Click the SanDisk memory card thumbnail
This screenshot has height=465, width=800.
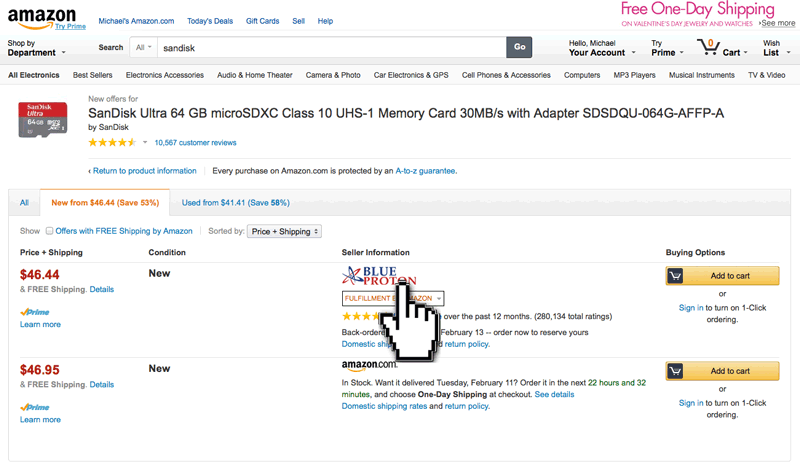point(43,119)
